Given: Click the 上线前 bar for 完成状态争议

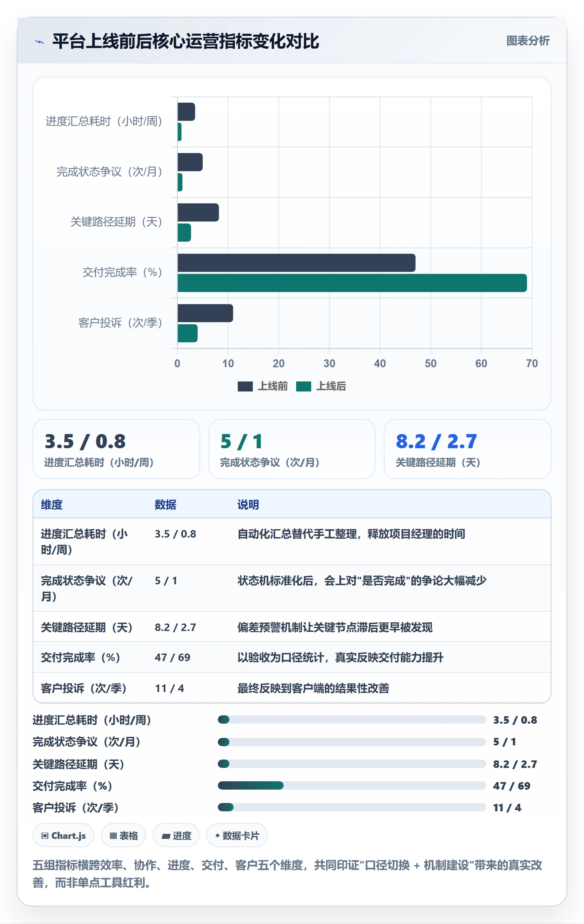Looking at the screenshot, I should [x=190, y=162].
